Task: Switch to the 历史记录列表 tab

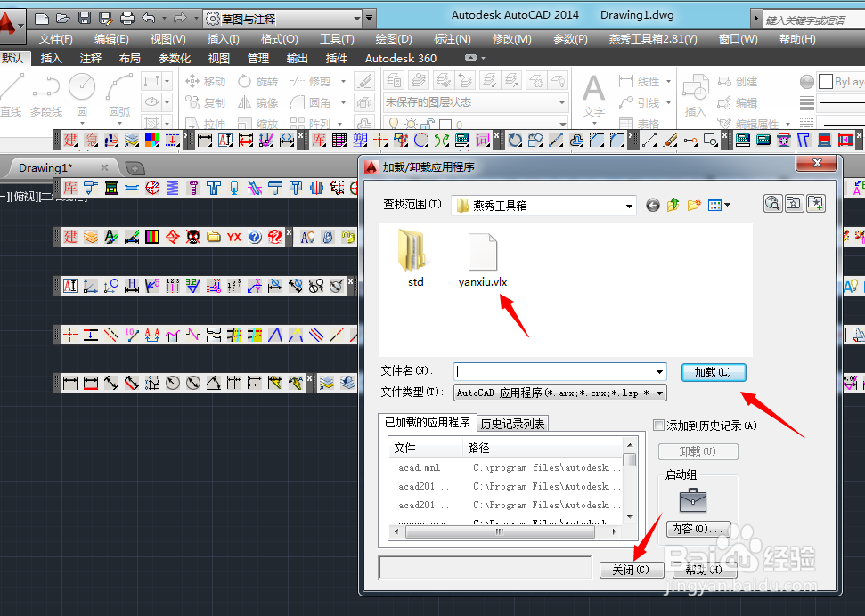Action: click(512, 424)
